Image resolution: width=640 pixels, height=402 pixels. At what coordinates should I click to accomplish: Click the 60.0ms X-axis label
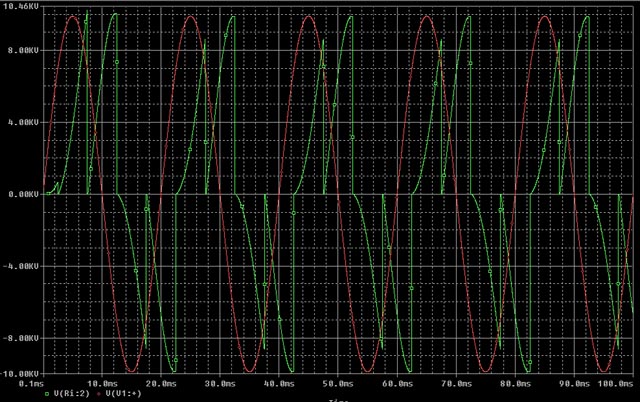pos(398,384)
